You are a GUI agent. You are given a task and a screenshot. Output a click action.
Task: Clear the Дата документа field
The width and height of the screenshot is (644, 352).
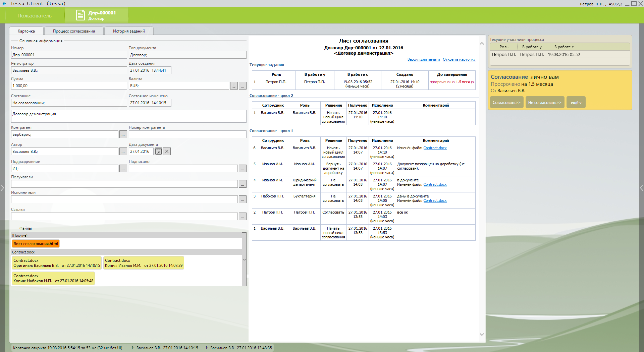coord(167,152)
